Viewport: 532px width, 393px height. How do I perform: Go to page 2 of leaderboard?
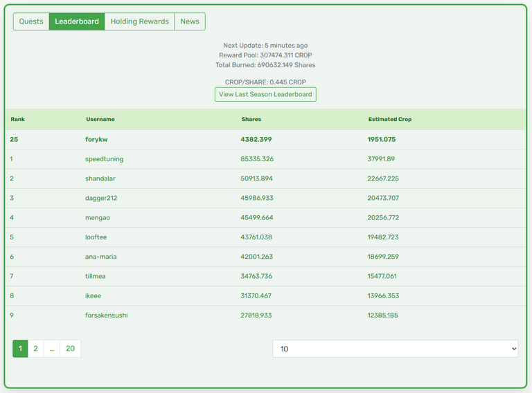click(x=35, y=349)
